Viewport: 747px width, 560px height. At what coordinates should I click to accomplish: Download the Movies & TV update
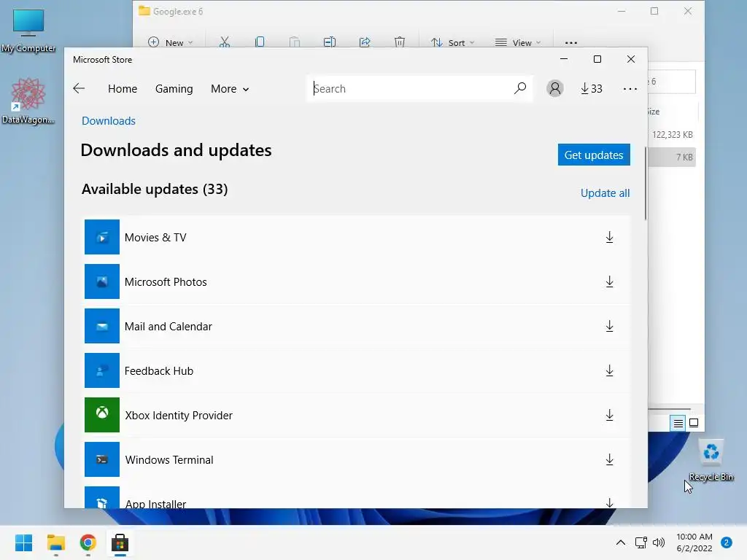pos(609,237)
